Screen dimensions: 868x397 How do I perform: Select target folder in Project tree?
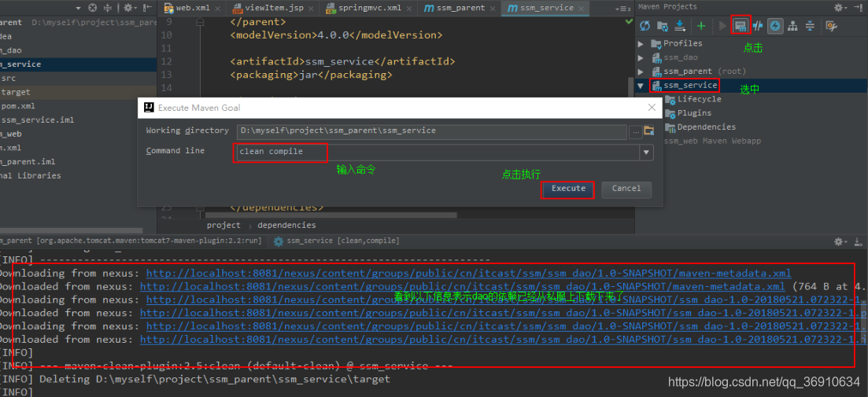pos(16,92)
